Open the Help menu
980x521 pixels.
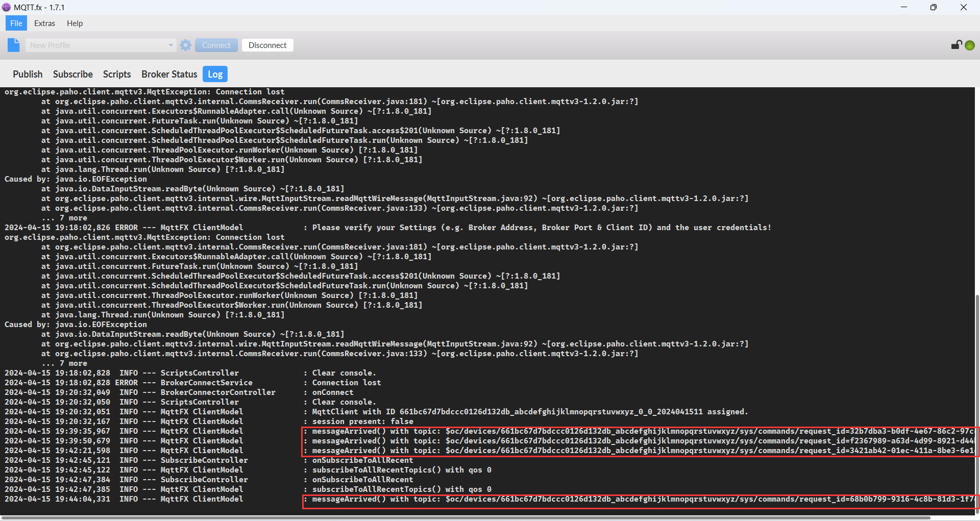point(75,23)
